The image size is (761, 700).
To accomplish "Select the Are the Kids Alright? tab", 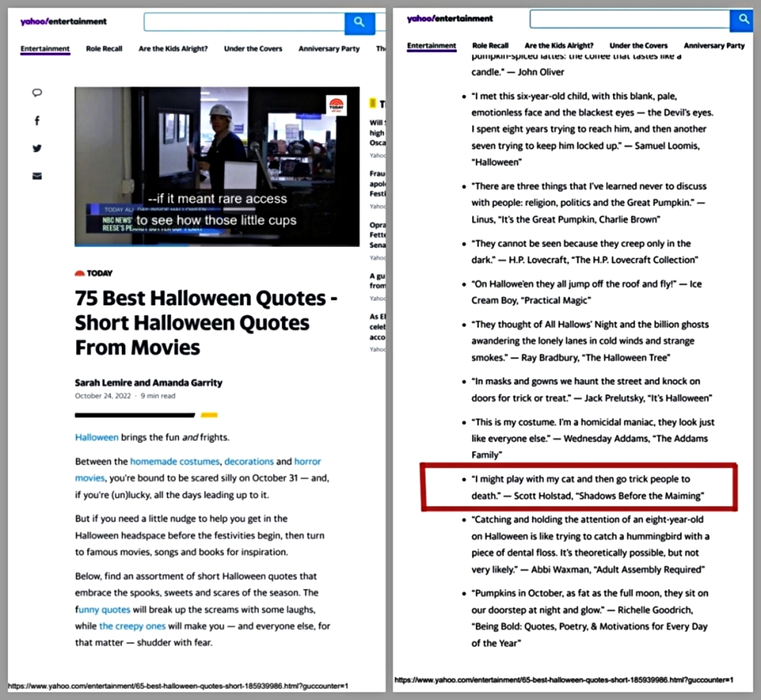I will [x=173, y=49].
